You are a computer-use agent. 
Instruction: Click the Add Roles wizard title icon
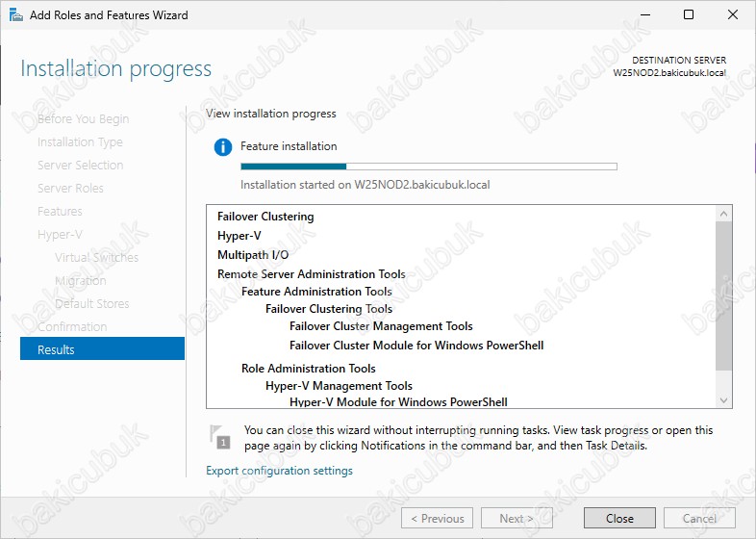tap(16, 15)
